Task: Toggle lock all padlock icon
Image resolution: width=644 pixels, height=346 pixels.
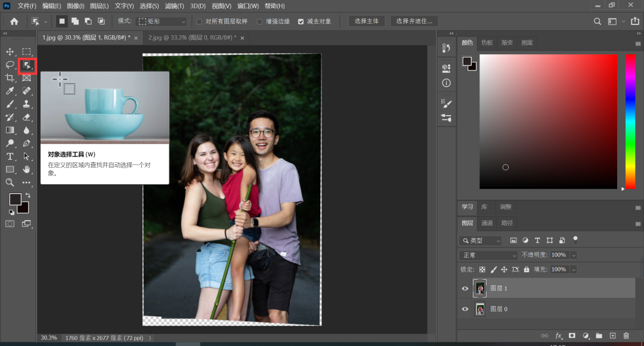Action: pyautogui.click(x=527, y=270)
